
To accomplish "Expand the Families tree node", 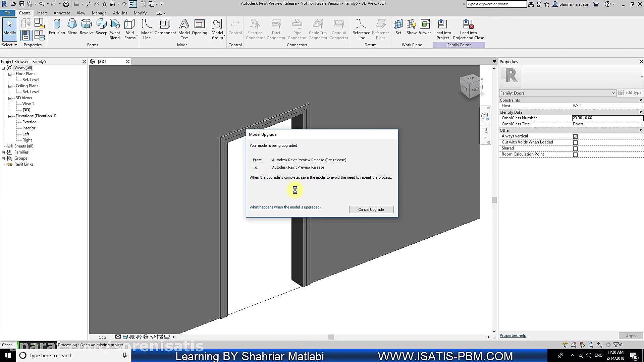I will pos(3,152).
